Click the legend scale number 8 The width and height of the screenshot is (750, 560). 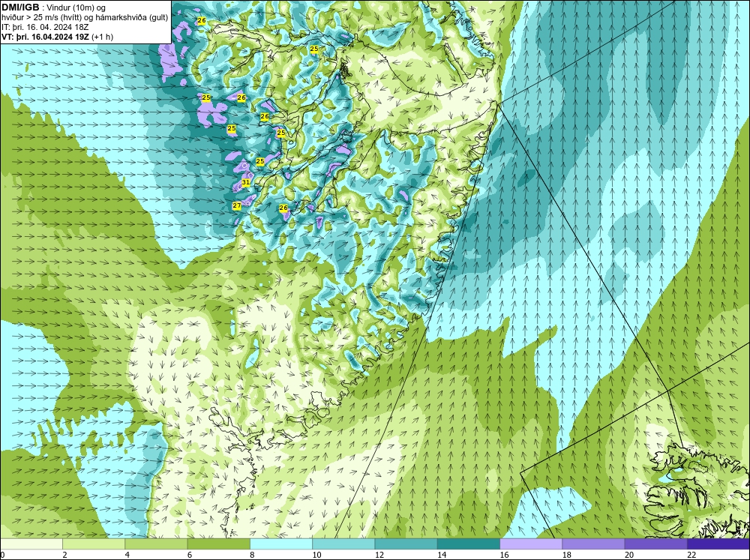click(x=252, y=555)
